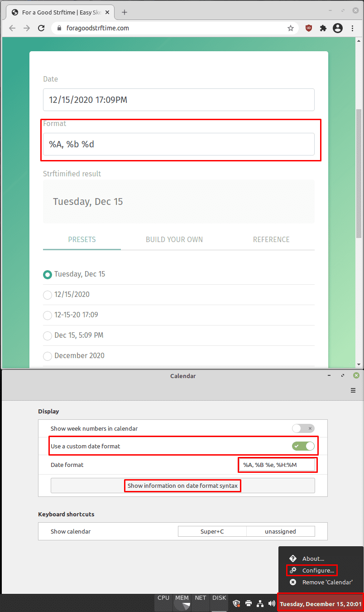Select the For a Good Strftime tab
The width and height of the screenshot is (364, 612).
pyautogui.click(x=61, y=12)
